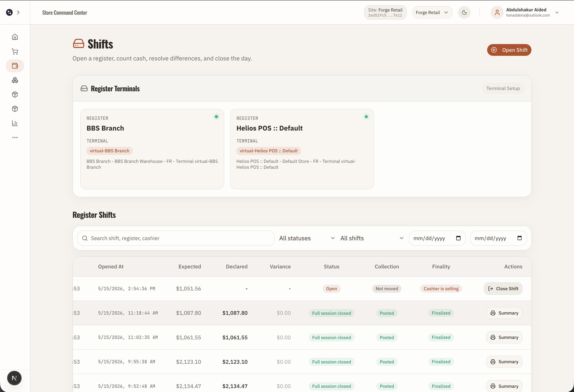Open Summary for the 9:55:38 AM shift

click(504, 362)
